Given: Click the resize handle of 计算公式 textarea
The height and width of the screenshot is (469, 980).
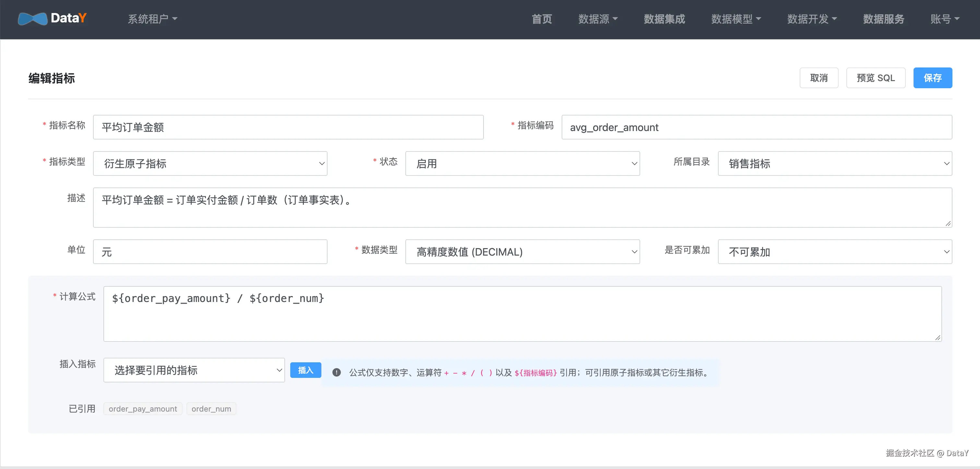Looking at the screenshot, I should 938,338.
